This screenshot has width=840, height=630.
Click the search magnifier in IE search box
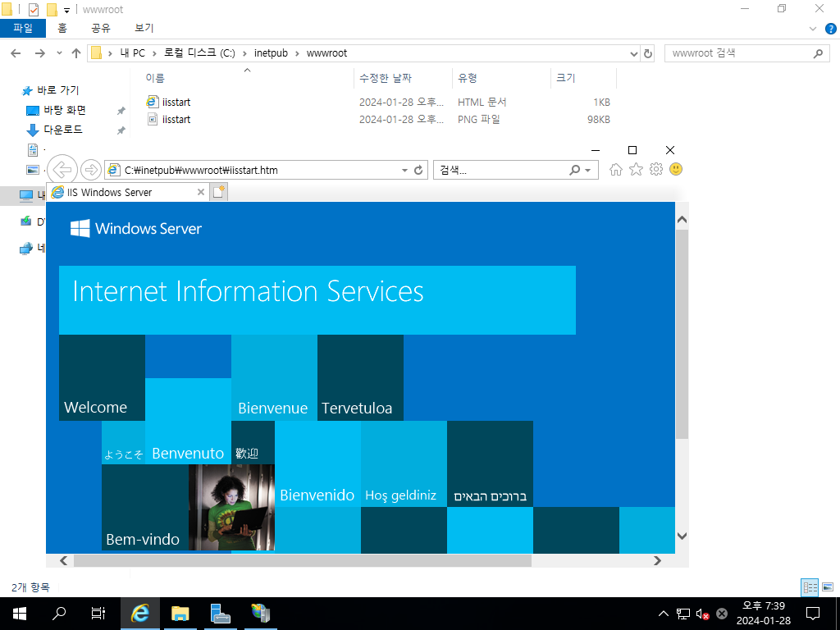point(575,171)
